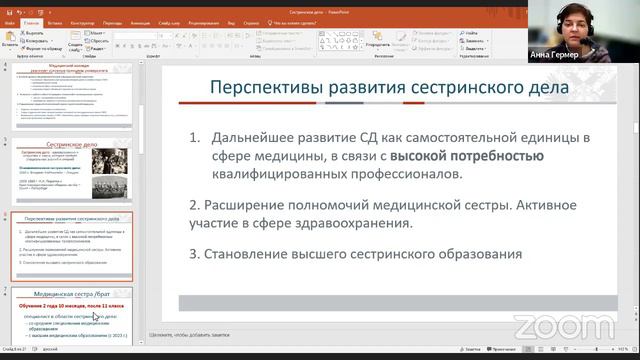Select thumbnail slide titled Сестринское дело

click(x=72, y=171)
